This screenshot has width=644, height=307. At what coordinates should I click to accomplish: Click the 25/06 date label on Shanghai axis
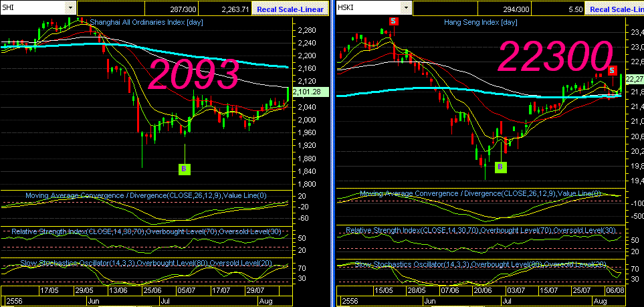pos(152,290)
